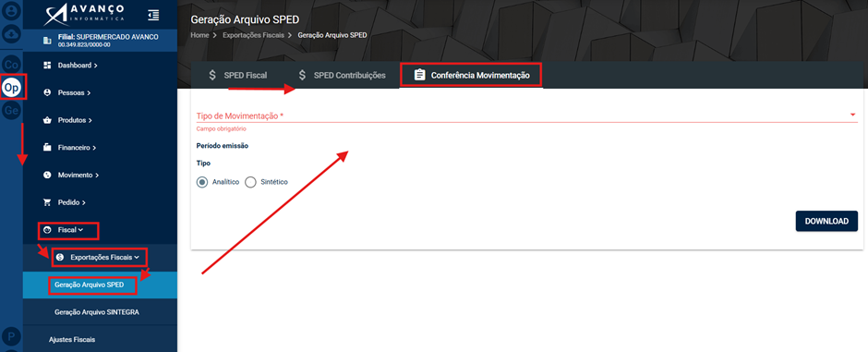Click the DOWNLOAD button
This screenshot has width=868, height=352.
tap(826, 221)
